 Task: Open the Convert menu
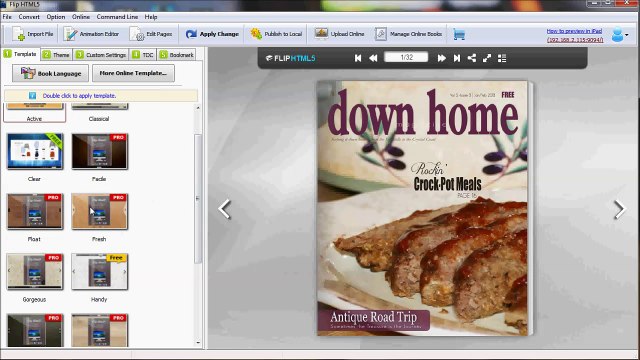click(x=29, y=17)
